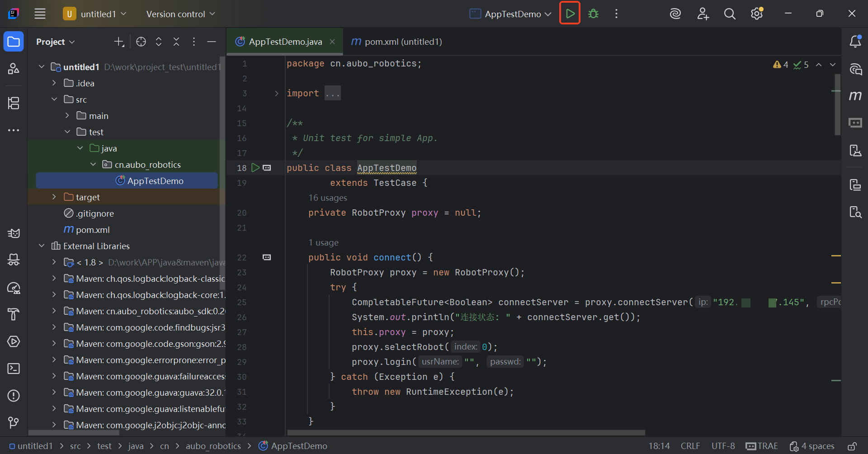868x454 pixels.
Task: Switch to pom.xml (untitled1) tab
Action: pos(396,42)
